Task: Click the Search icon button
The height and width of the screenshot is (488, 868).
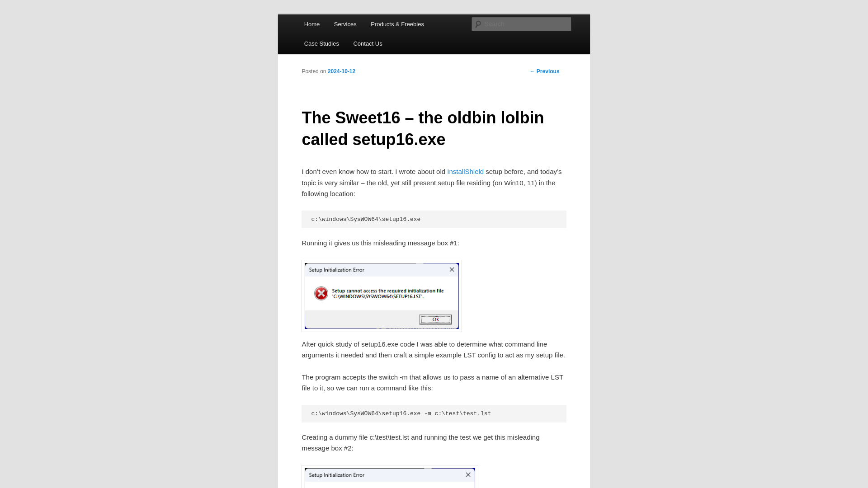Action: tap(477, 24)
